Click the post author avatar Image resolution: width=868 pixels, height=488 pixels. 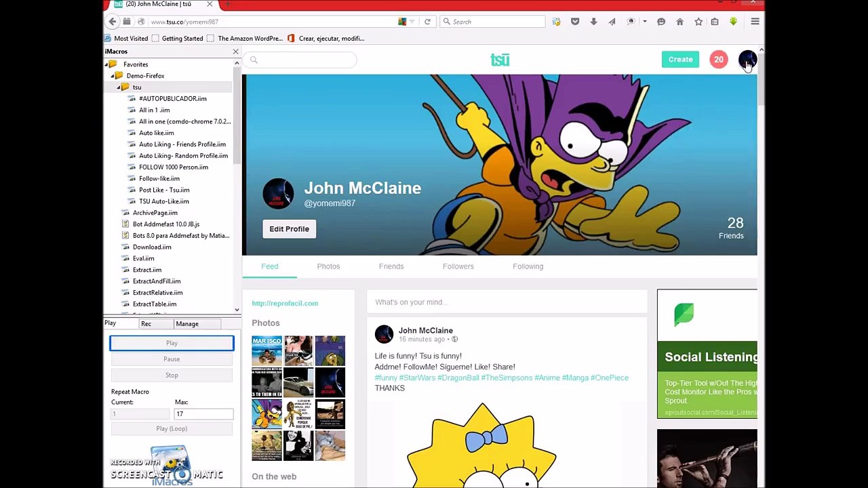click(384, 334)
